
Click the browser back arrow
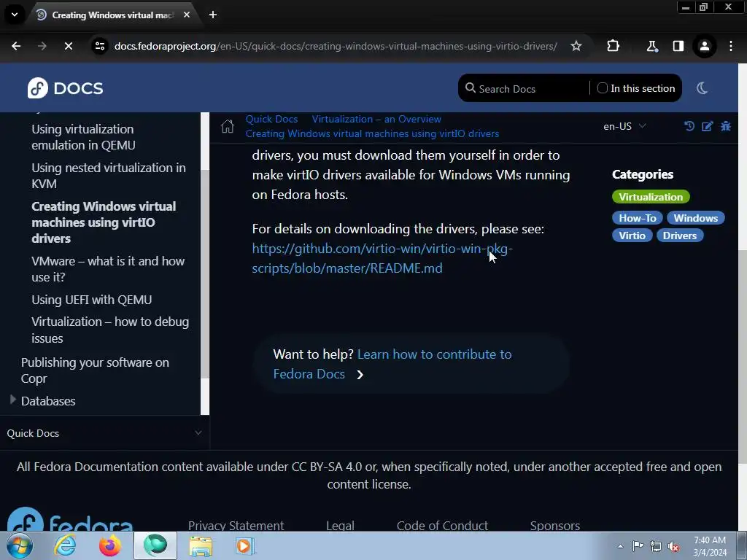[x=16, y=46]
